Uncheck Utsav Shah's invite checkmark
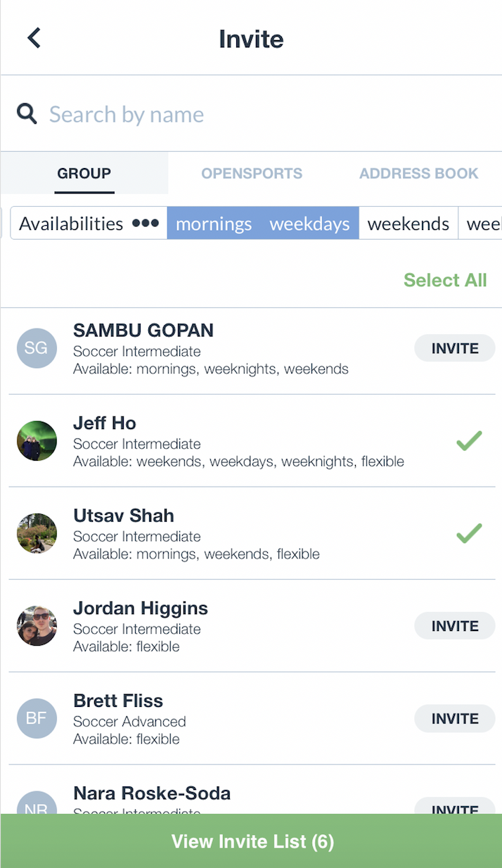Image resolution: width=502 pixels, height=868 pixels. [x=468, y=534]
